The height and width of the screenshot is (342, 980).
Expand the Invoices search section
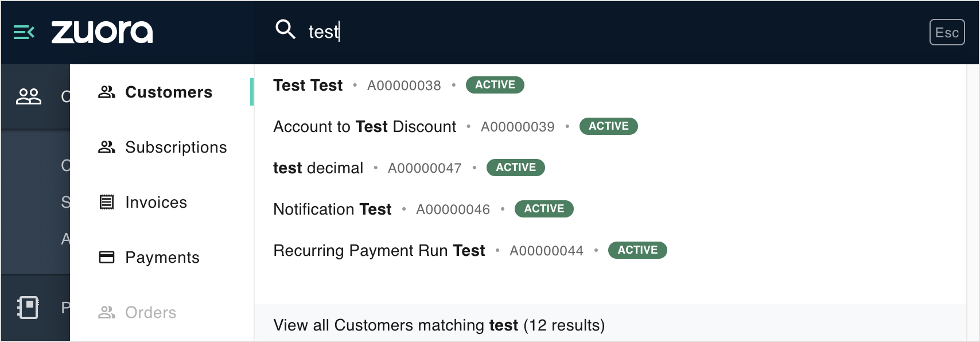(155, 201)
